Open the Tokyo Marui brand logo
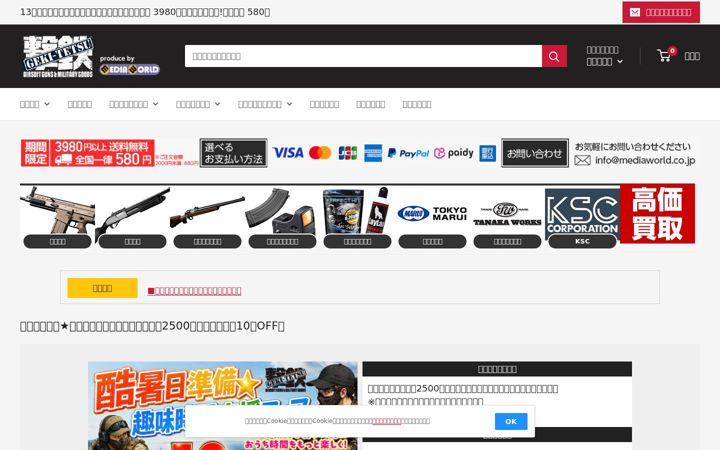This screenshot has height=450, width=720. tap(433, 213)
